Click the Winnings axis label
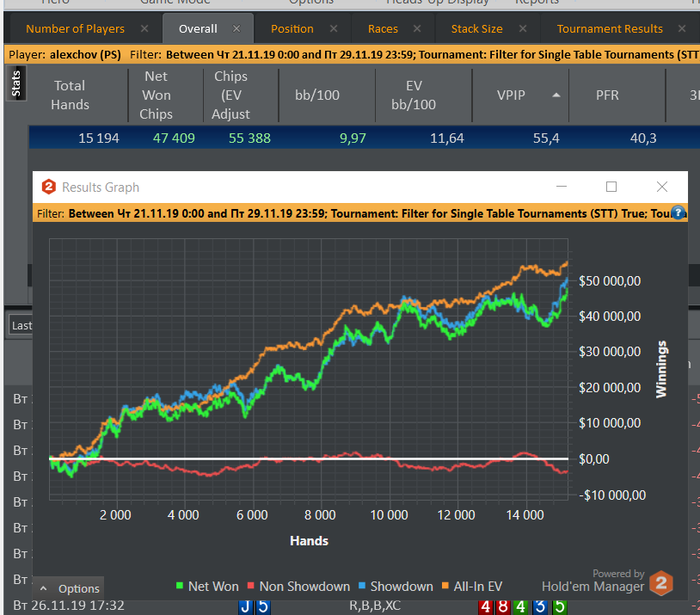The height and width of the screenshot is (615, 700). pos(661,369)
